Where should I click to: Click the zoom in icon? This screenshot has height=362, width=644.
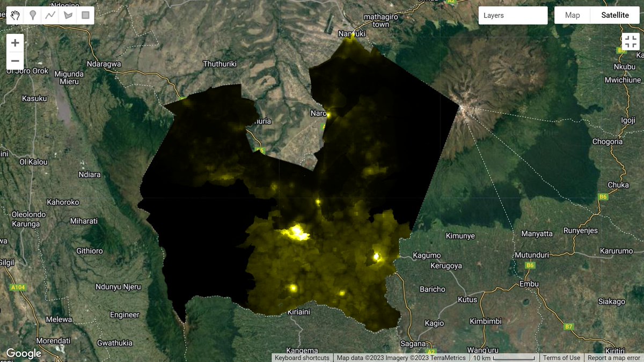pyautogui.click(x=15, y=42)
